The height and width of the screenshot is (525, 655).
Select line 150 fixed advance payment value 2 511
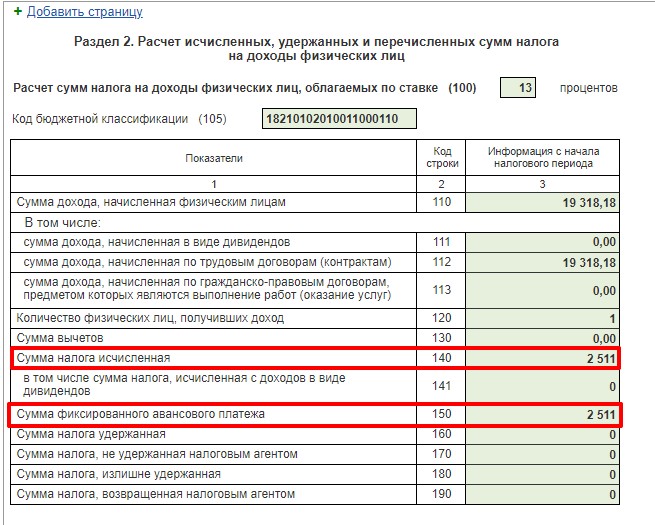542,415
